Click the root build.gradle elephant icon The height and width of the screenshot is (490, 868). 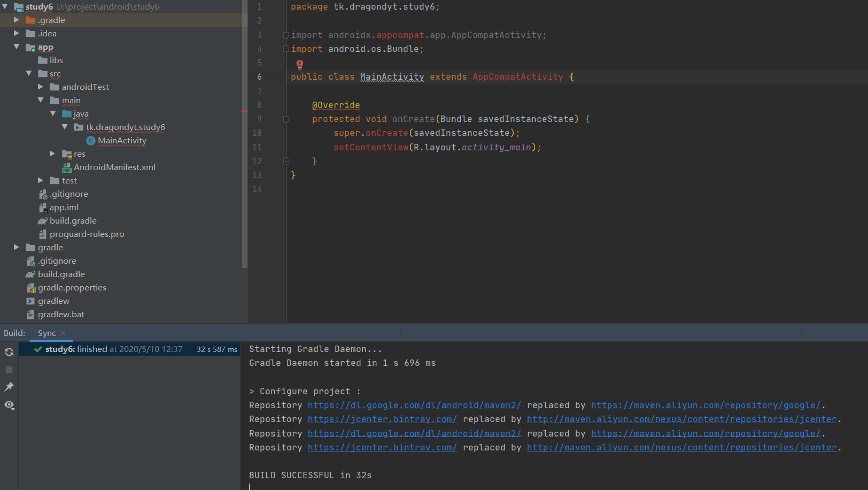[30, 274]
